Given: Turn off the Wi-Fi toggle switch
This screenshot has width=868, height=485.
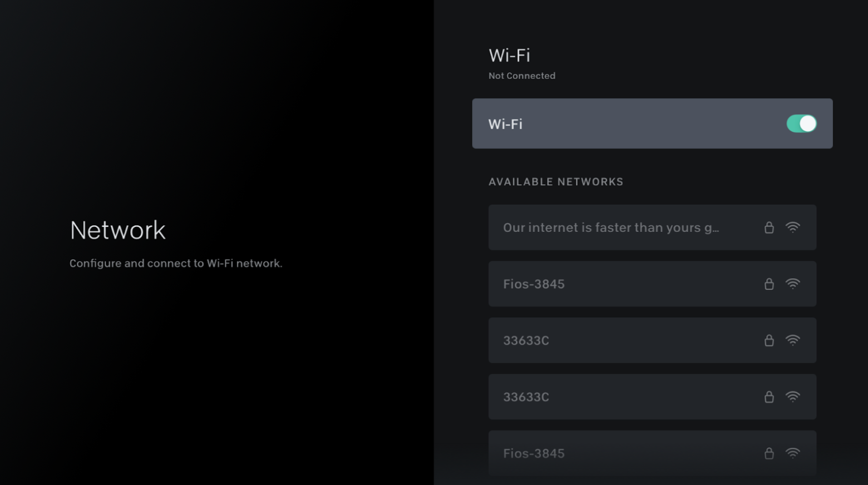Looking at the screenshot, I should click(x=801, y=123).
